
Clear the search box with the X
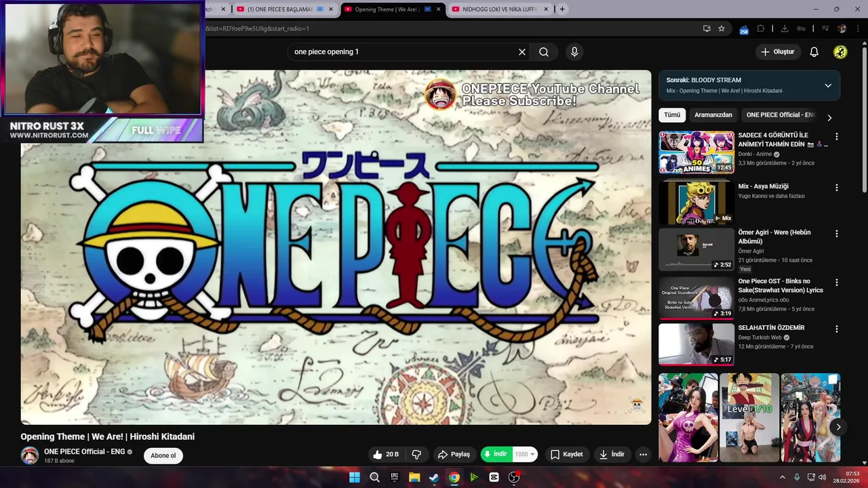point(522,52)
